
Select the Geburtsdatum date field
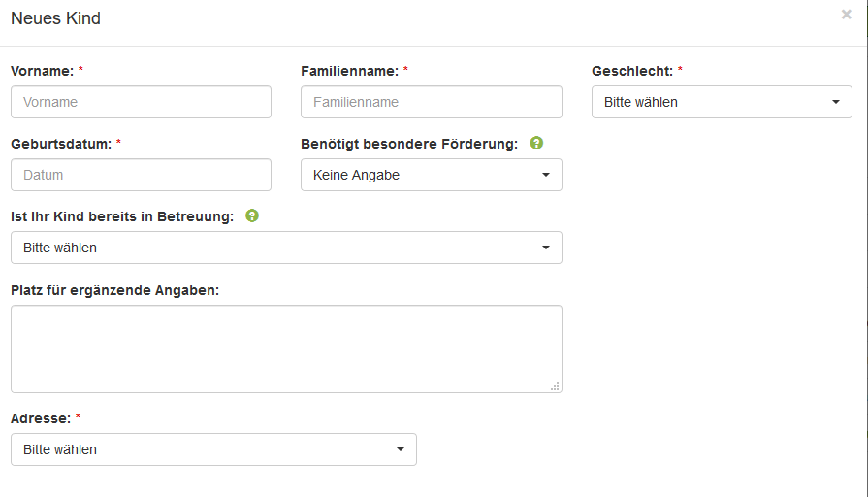[x=141, y=175]
